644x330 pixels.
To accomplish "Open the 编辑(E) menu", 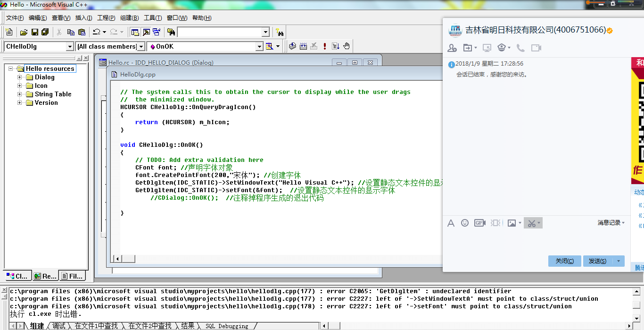I will pyautogui.click(x=38, y=18).
